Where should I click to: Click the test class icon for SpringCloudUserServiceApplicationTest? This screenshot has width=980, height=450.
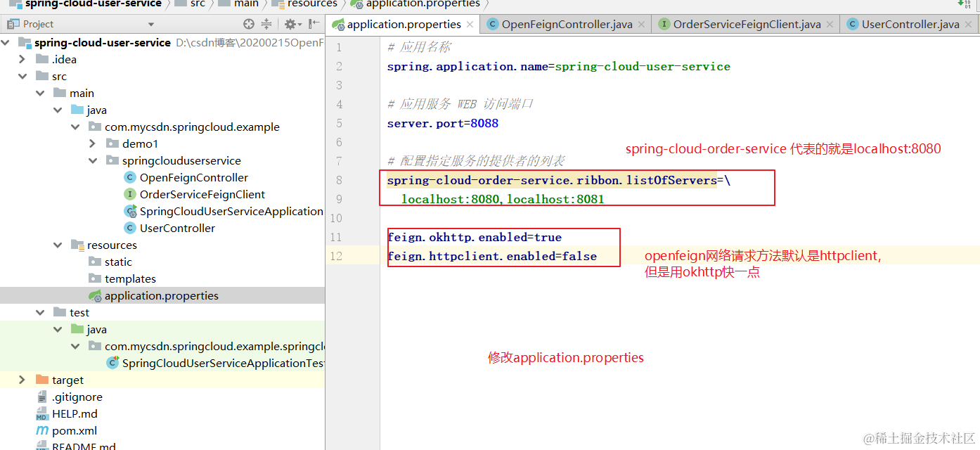tap(112, 363)
